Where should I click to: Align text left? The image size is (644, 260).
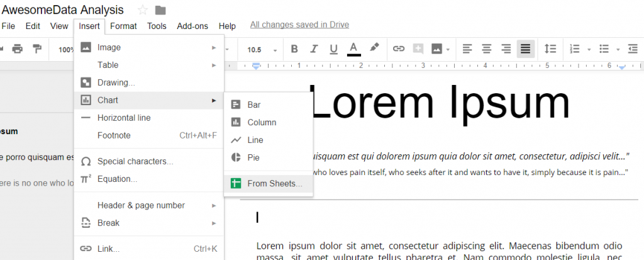(467, 49)
